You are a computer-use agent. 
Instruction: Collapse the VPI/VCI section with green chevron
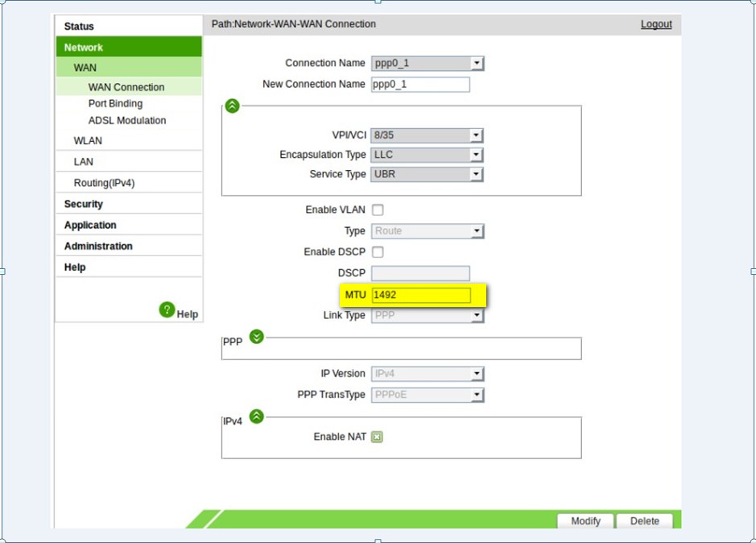[232, 106]
